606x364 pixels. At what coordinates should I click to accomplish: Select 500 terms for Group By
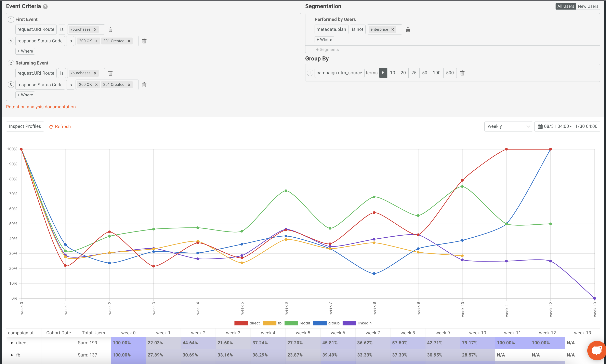click(450, 73)
